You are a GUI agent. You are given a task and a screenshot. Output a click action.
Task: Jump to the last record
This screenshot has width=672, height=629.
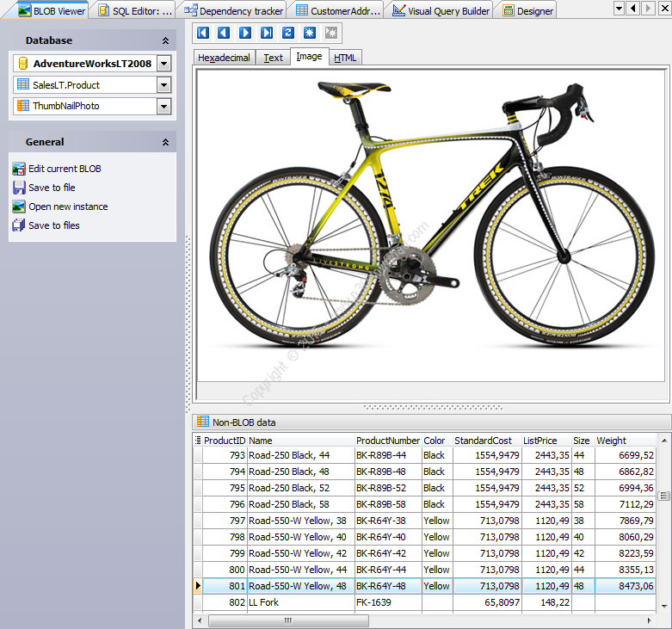click(267, 33)
